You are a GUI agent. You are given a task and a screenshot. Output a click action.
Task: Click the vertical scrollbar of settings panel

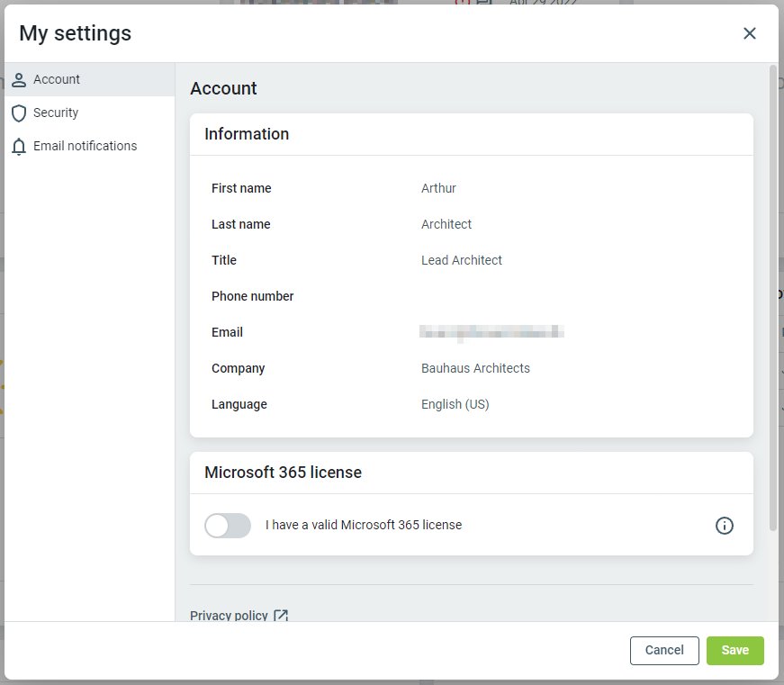click(x=772, y=297)
